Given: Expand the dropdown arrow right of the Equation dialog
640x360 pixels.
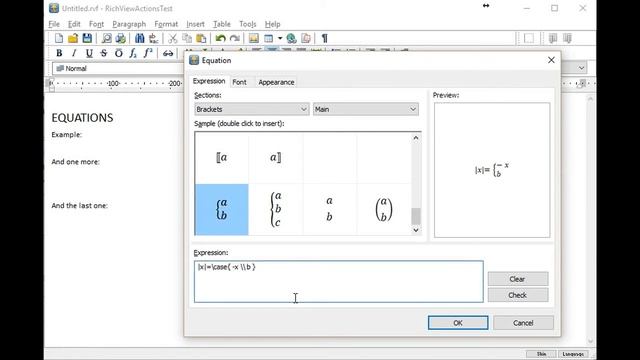Looking at the screenshot, I should (581, 68).
